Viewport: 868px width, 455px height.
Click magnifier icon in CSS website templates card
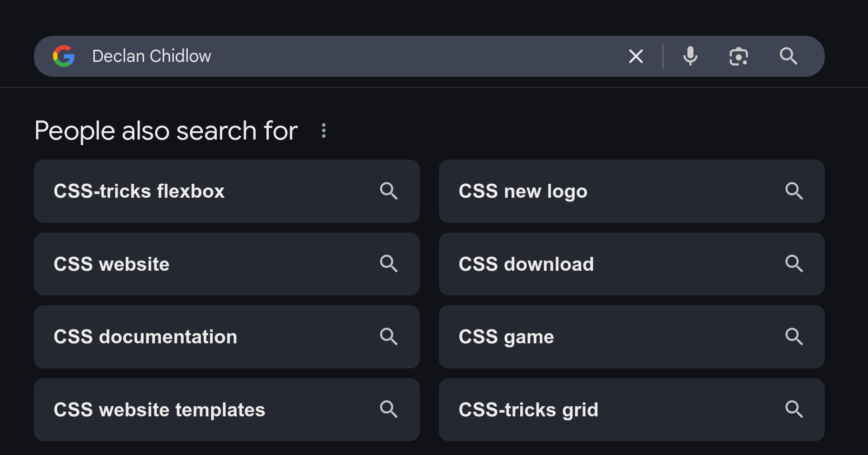[x=389, y=409]
